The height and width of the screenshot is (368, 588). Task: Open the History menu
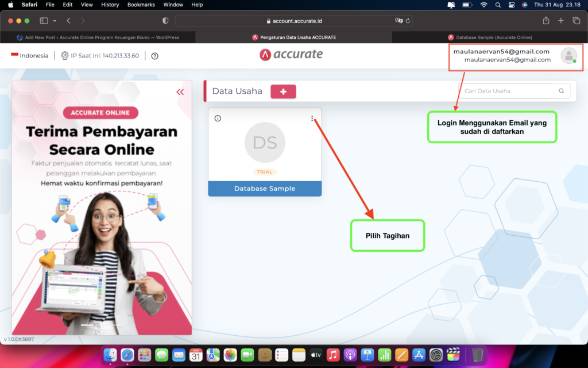pyautogui.click(x=110, y=5)
